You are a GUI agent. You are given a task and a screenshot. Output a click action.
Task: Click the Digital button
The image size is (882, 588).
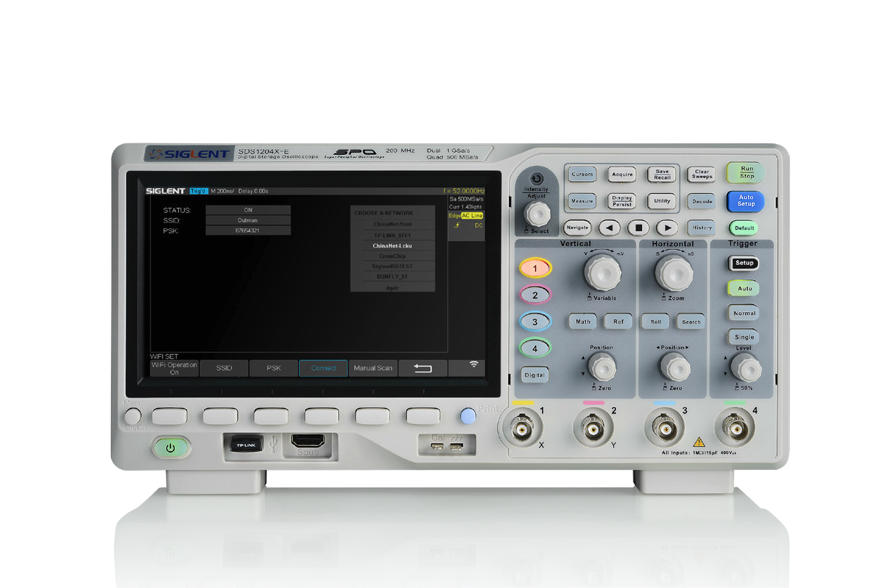[535, 375]
